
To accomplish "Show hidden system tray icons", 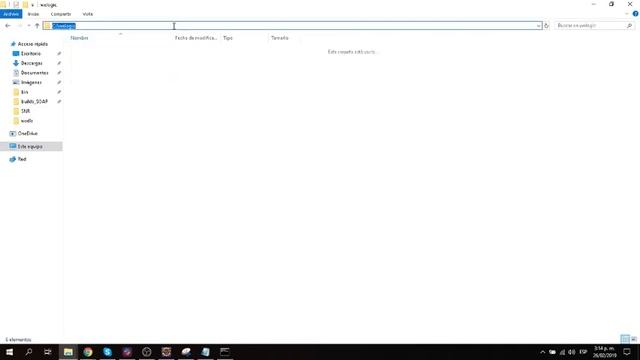I will pos(542,352).
